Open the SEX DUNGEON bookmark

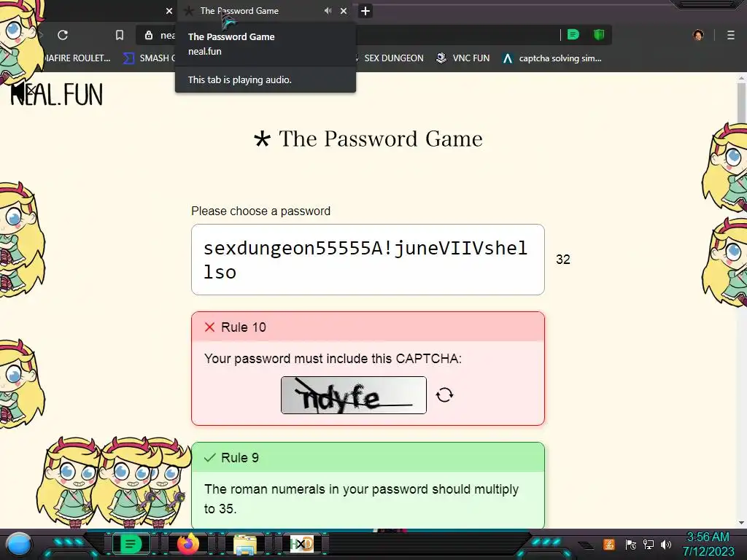[x=393, y=58]
